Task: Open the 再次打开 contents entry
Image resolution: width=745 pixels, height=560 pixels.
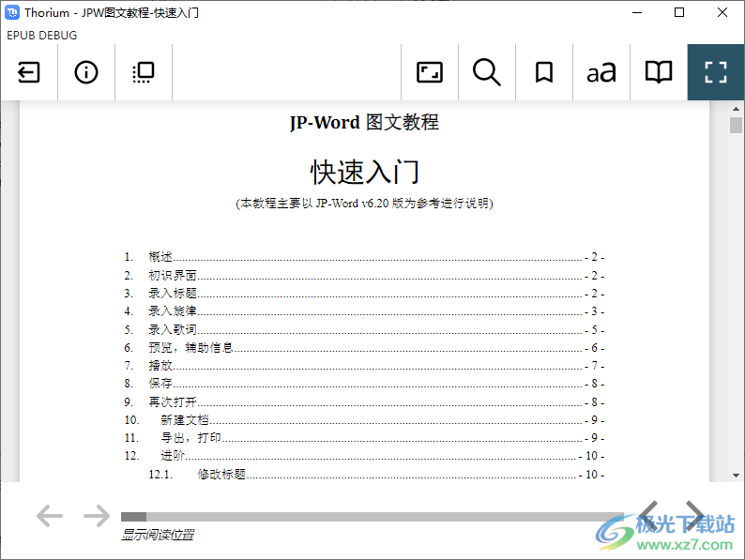Action: tap(364, 402)
